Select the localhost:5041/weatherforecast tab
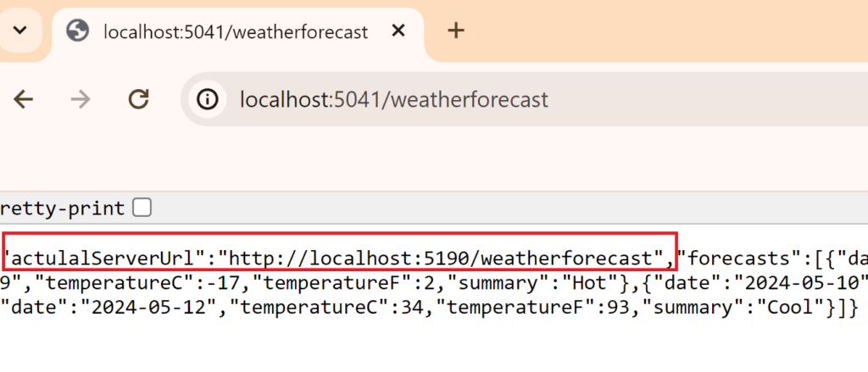The height and width of the screenshot is (372, 868). [x=236, y=32]
